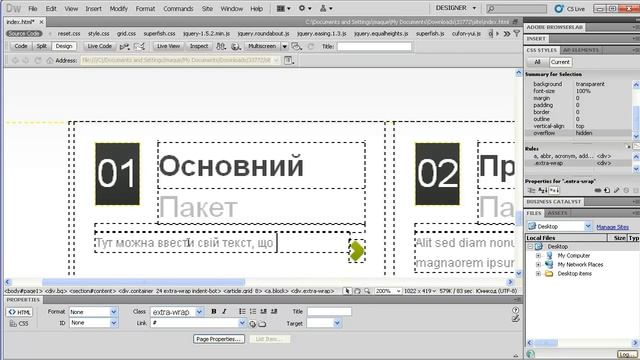Show only set properties in CSS panel
This screenshot has width=640, height=360.
pyautogui.click(x=554, y=190)
